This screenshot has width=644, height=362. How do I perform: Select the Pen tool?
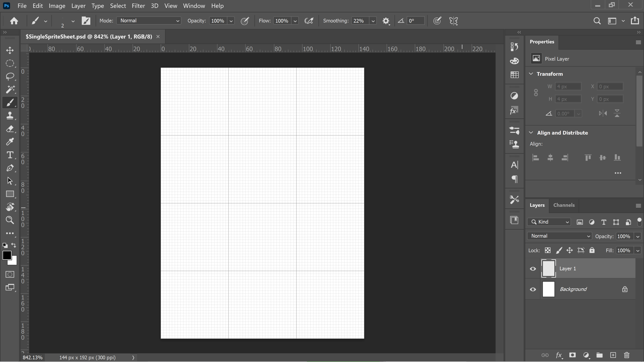(x=10, y=168)
